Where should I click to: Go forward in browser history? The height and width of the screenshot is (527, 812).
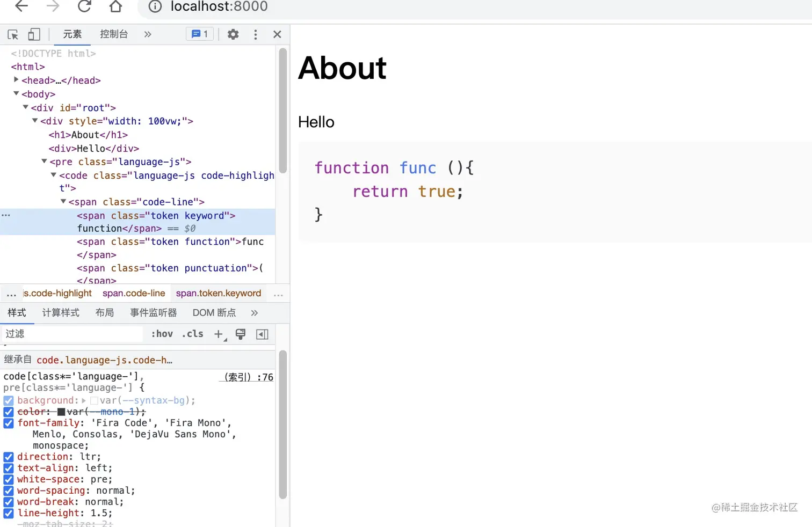[53, 6]
